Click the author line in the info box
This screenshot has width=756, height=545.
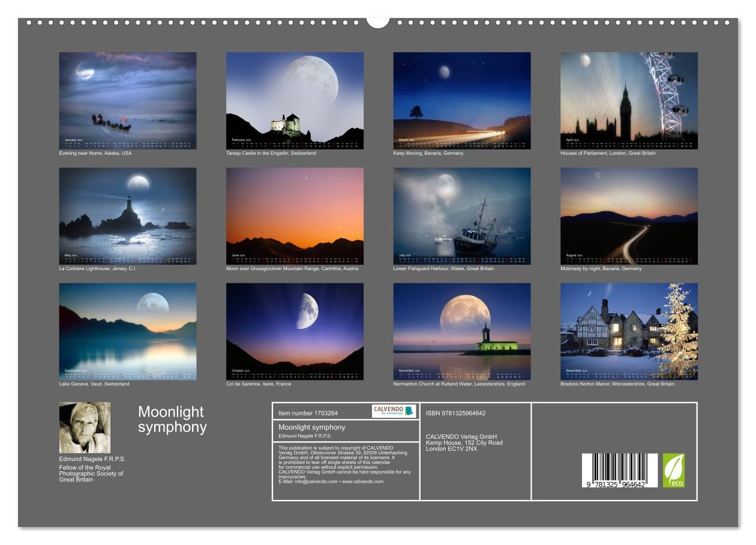pos(305,436)
